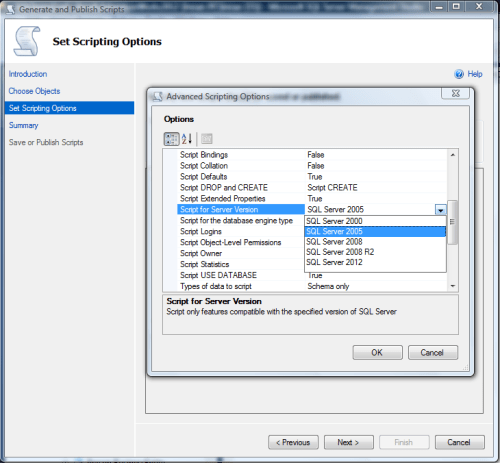Switch property grid to Categorized view
Viewport: 500px width, 463px height.
tap(171, 139)
